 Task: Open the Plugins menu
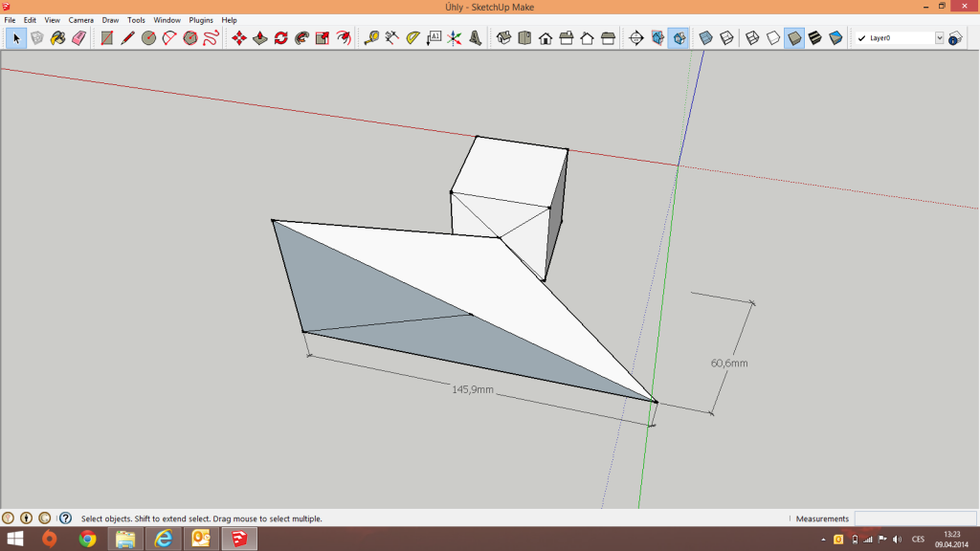click(x=200, y=20)
